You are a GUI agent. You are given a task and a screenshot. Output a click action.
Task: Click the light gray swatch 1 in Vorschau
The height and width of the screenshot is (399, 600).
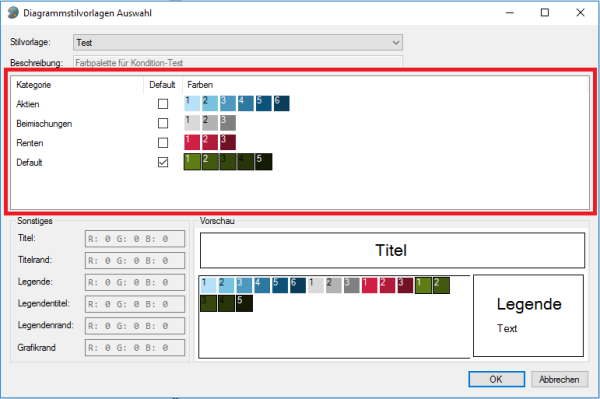(316, 285)
